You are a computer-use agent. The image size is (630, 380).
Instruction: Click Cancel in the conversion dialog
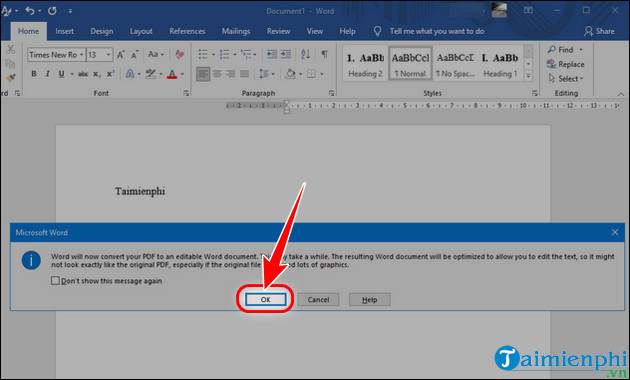pos(318,300)
